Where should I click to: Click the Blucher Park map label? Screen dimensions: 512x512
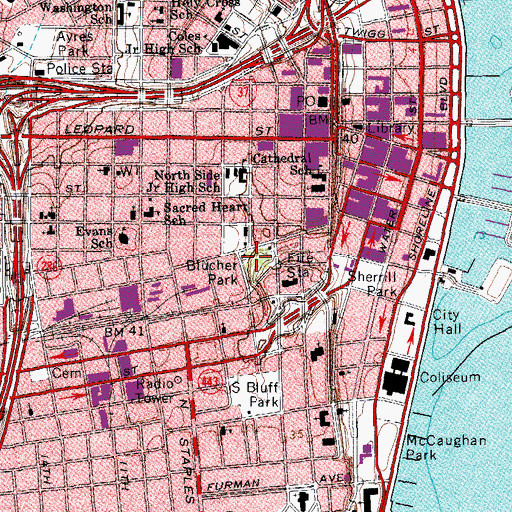click(213, 272)
